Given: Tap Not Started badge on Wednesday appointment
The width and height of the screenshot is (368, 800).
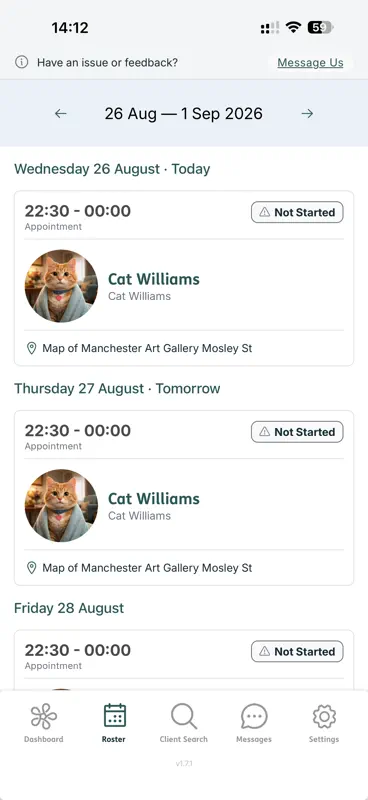Looking at the screenshot, I should 297,212.
